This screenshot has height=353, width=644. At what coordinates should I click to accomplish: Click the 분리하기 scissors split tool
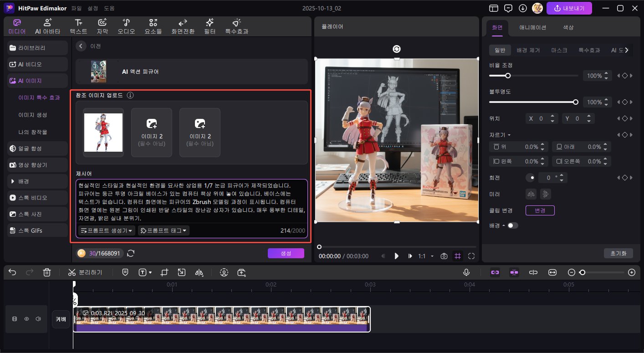click(x=85, y=272)
